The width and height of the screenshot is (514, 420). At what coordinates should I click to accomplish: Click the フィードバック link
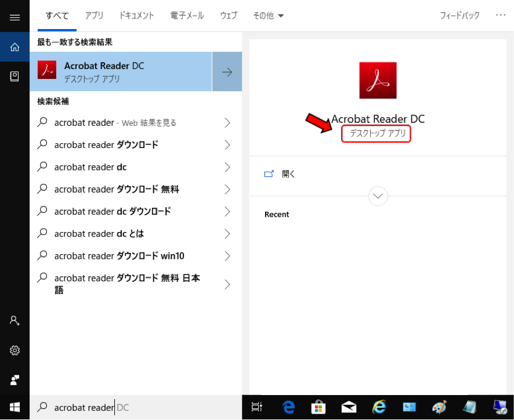[x=459, y=16]
